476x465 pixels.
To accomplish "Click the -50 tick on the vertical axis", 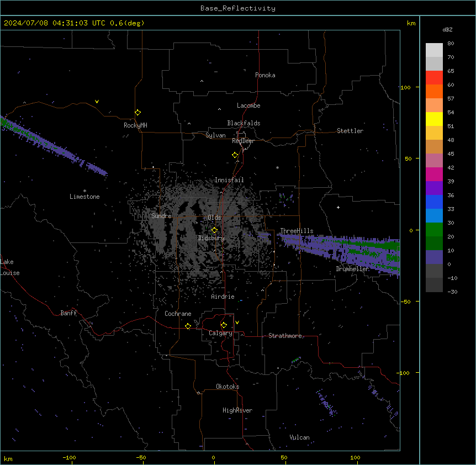I will point(405,302).
